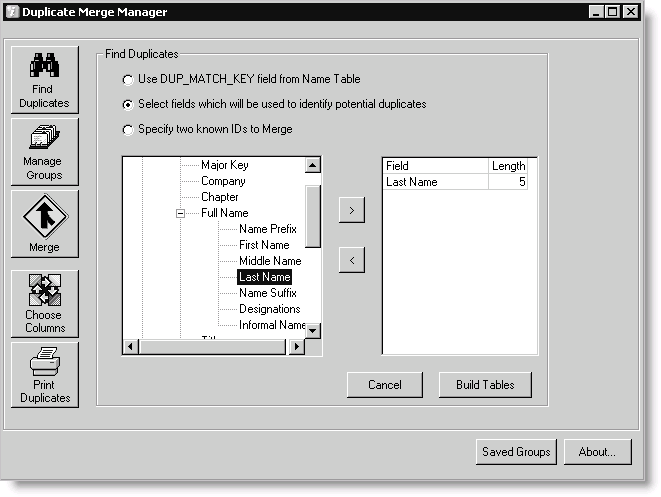
Task: Select Chapter in the field tree
Action: click(x=220, y=197)
